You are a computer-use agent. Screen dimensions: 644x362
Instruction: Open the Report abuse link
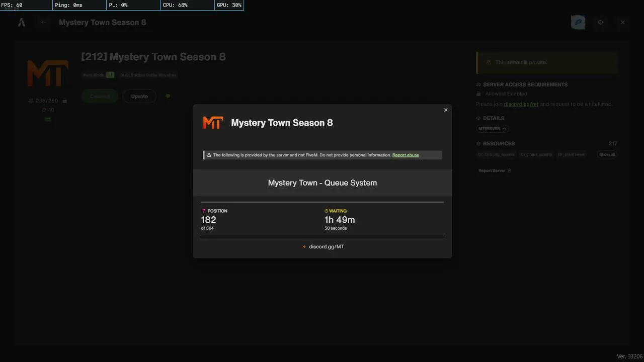tap(406, 155)
